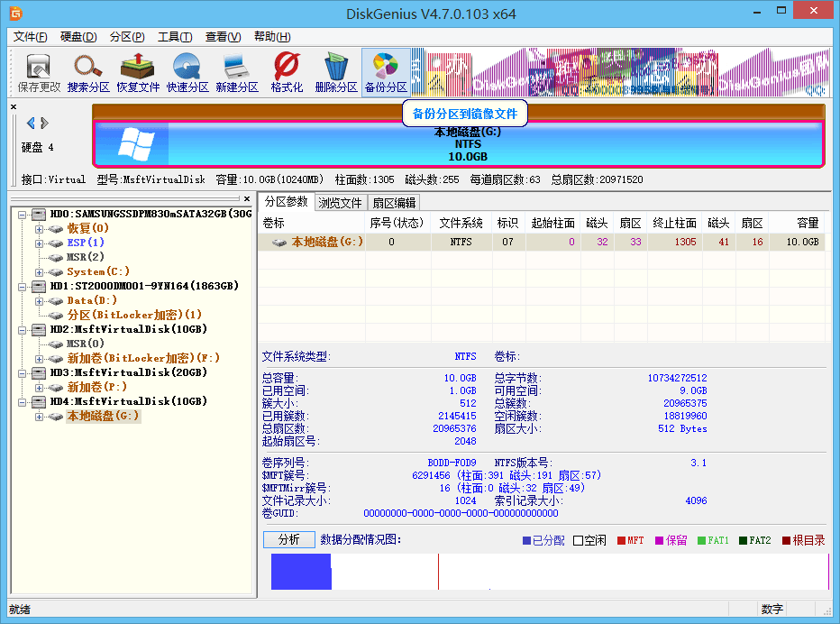Click the 文件系统 column header
Image resolution: width=840 pixels, height=624 pixels.
[461, 223]
